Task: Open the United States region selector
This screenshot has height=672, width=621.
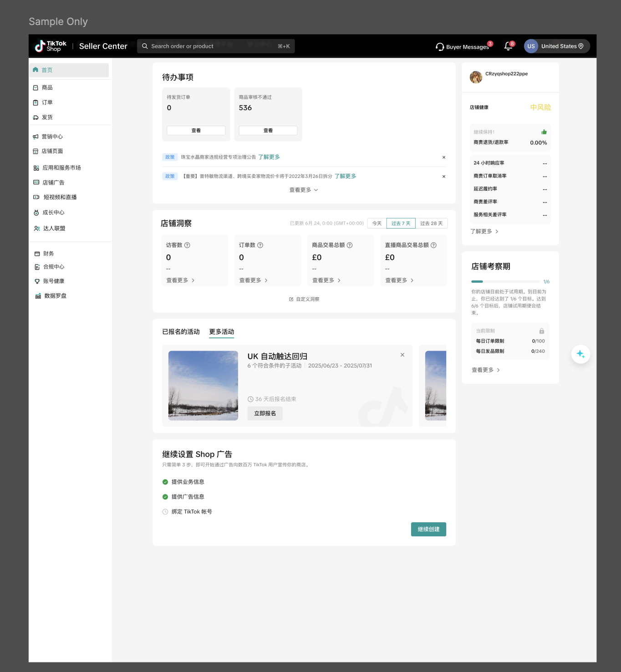Action: (x=557, y=46)
